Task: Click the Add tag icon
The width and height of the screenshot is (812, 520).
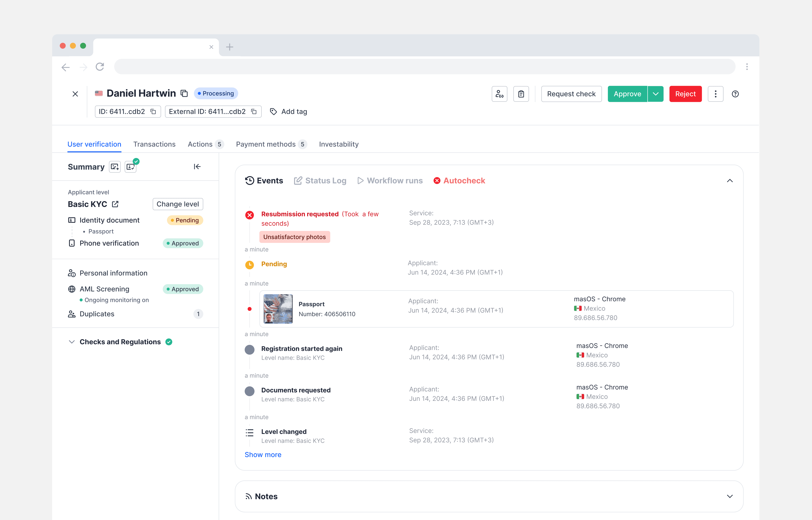Action: pos(273,111)
